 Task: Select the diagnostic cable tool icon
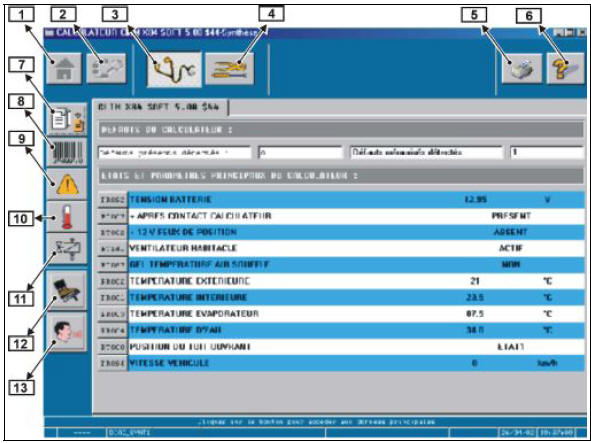[x=174, y=69]
